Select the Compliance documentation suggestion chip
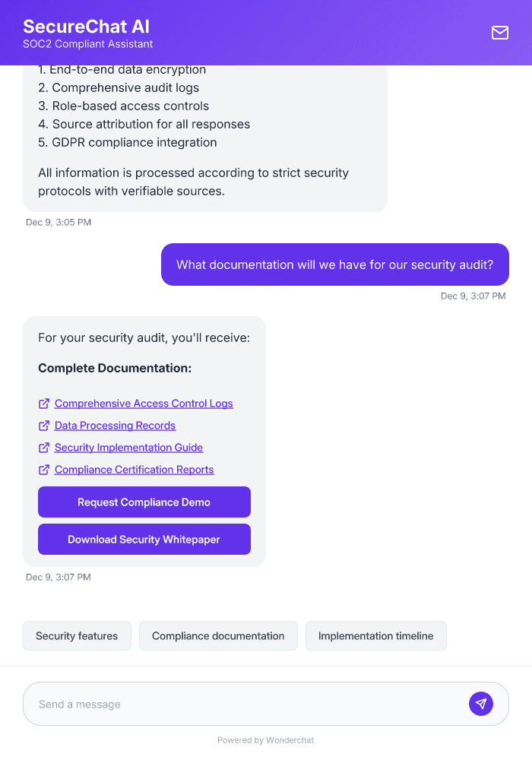The image size is (532, 760). (x=218, y=635)
